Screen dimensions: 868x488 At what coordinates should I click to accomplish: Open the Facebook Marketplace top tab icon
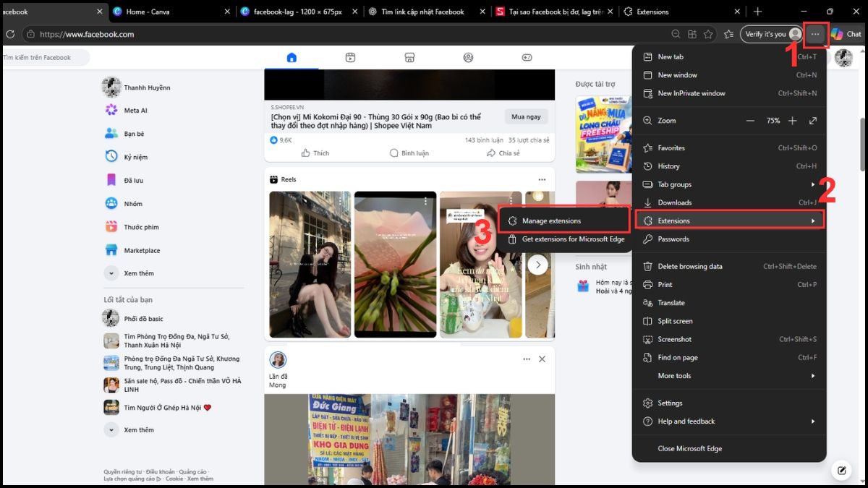409,57
